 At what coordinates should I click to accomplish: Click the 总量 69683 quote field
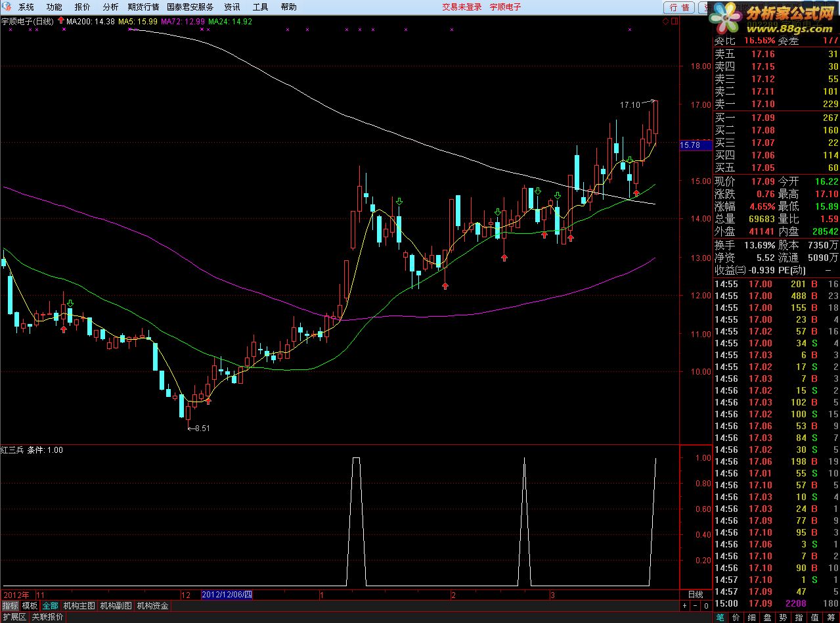[745, 219]
